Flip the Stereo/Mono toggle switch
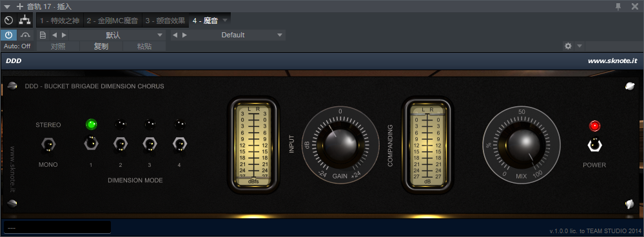Viewport: 644px width, 237px height. pos(48,144)
